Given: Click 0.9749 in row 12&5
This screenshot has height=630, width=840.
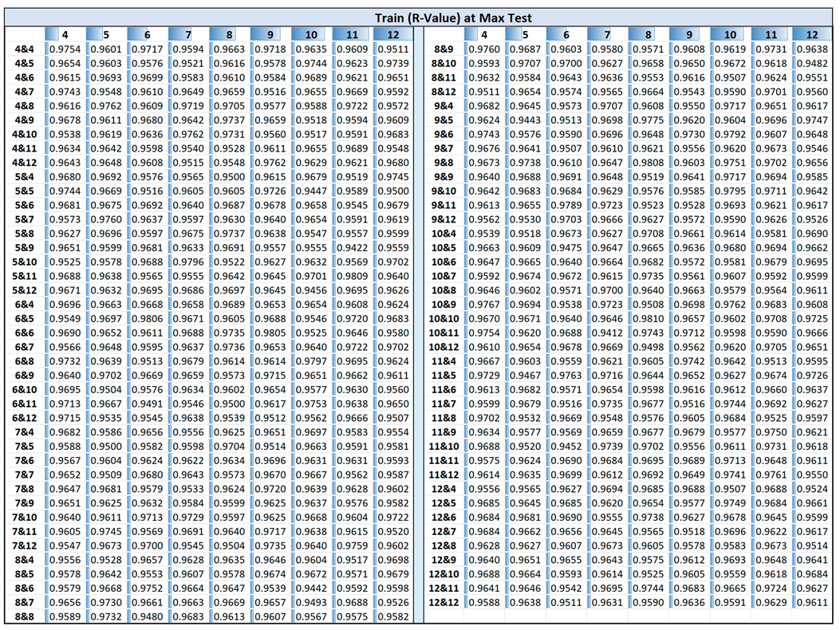Looking at the screenshot, I should (730, 503).
